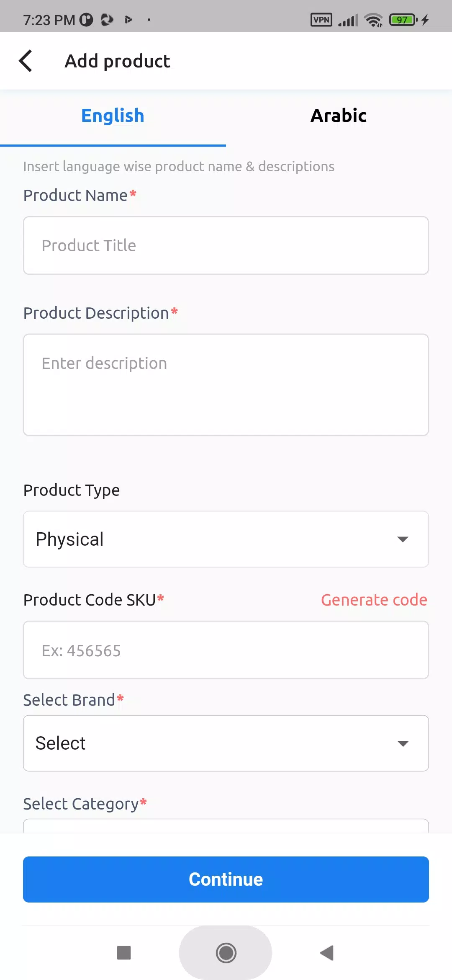452x980 pixels.
Task: Tap the Add product page title
Action: [117, 61]
